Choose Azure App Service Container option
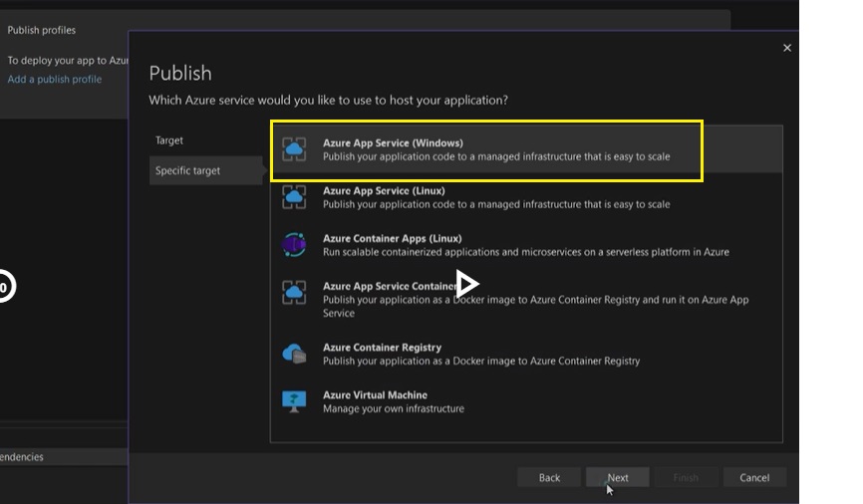This screenshot has height=504, width=863. [x=526, y=300]
